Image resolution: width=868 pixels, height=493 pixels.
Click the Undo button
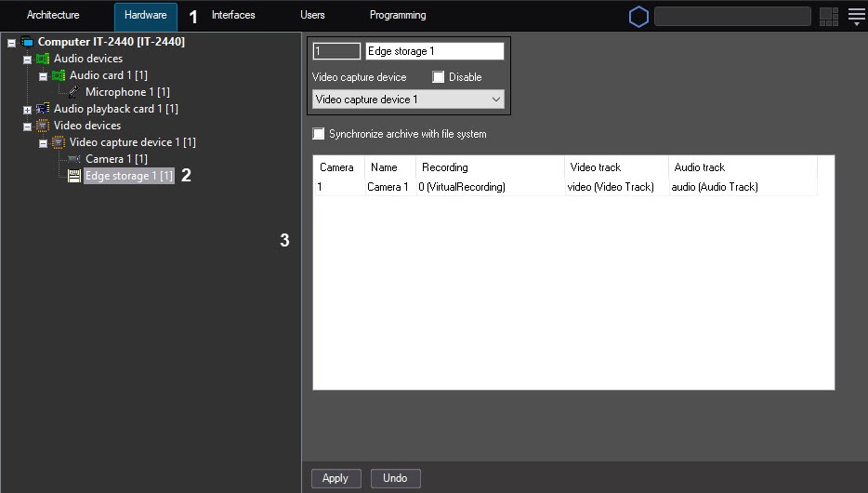click(x=395, y=478)
